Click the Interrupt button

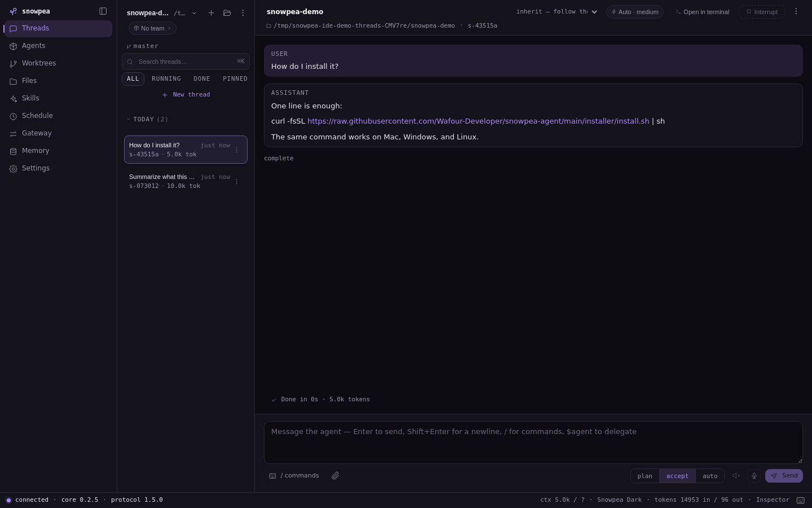[x=762, y=12]
